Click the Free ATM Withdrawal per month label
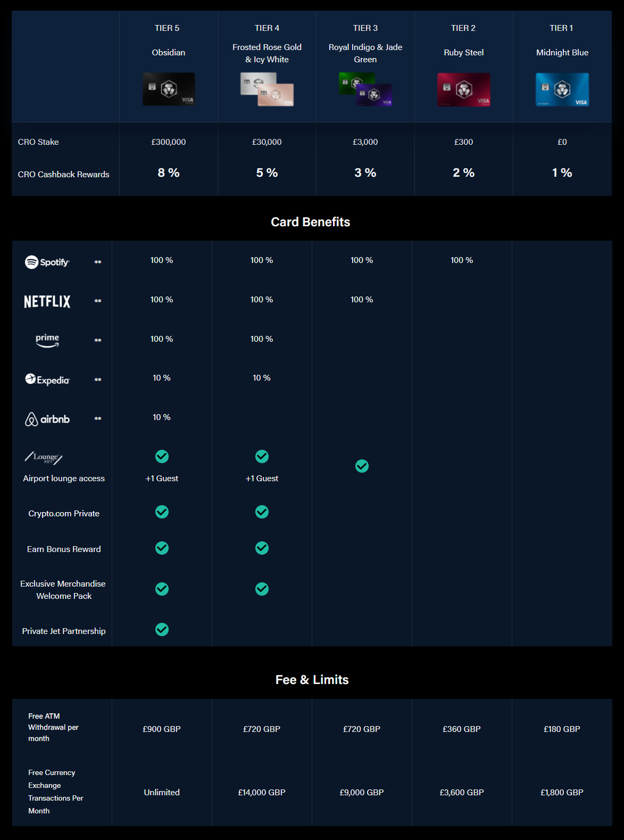The height and width of the screenshot is (840, 624). click(53, 727)
